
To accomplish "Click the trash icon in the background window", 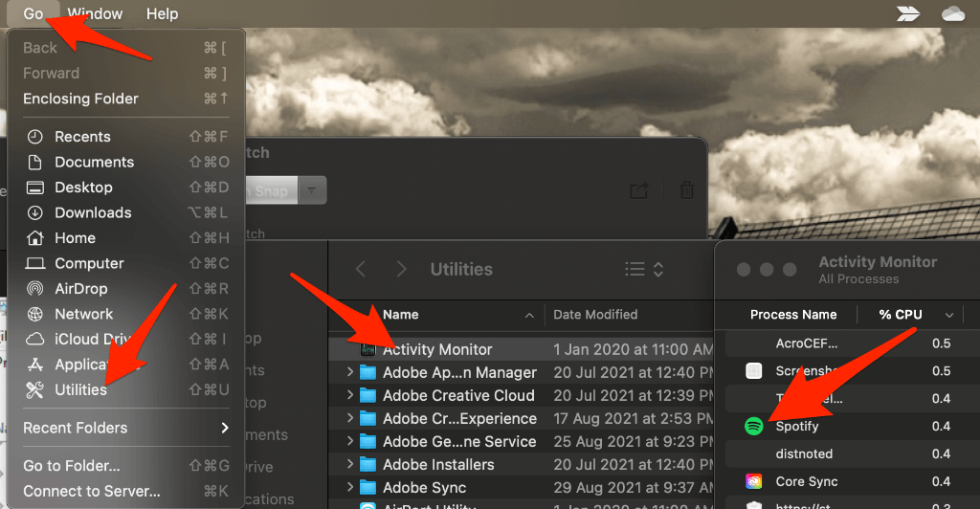I will (687, 189).
